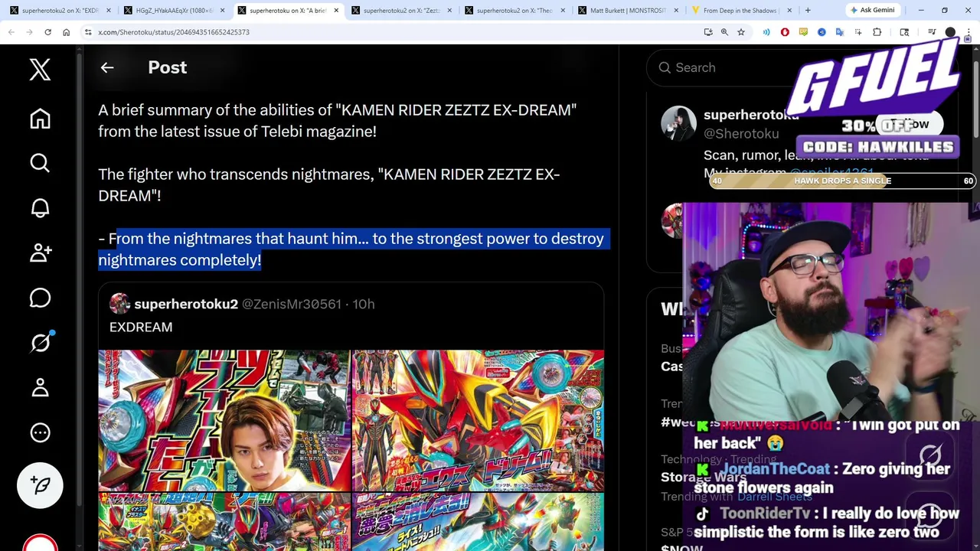Open the More circle-dots icon
980x551 pixels.
40,432
